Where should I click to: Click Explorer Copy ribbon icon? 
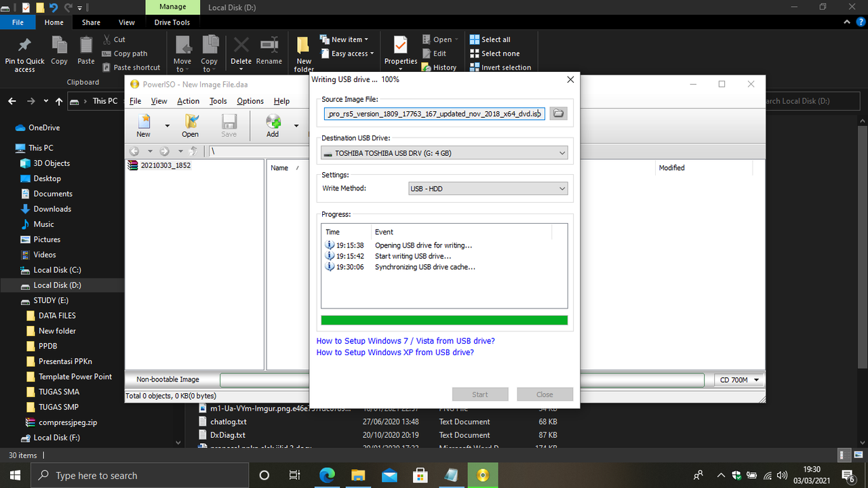[x=59, y=50]
